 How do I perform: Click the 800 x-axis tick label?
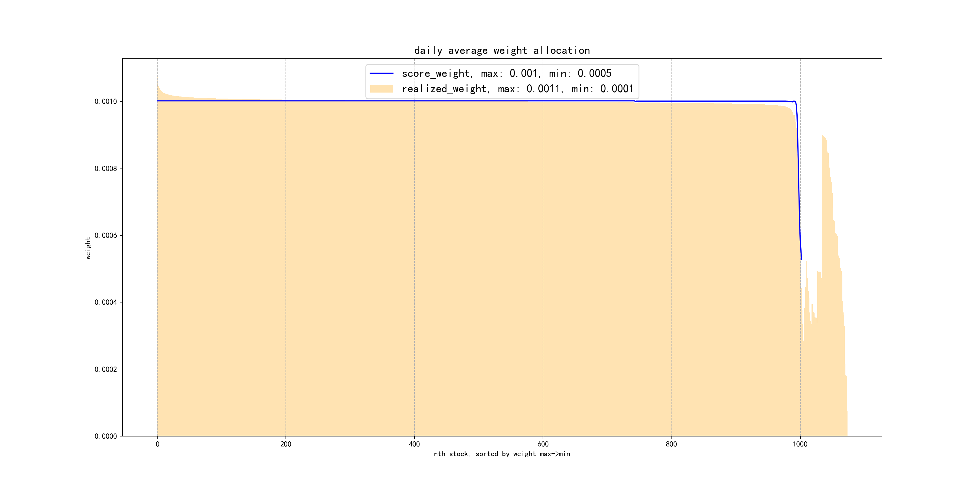[671, 444]
